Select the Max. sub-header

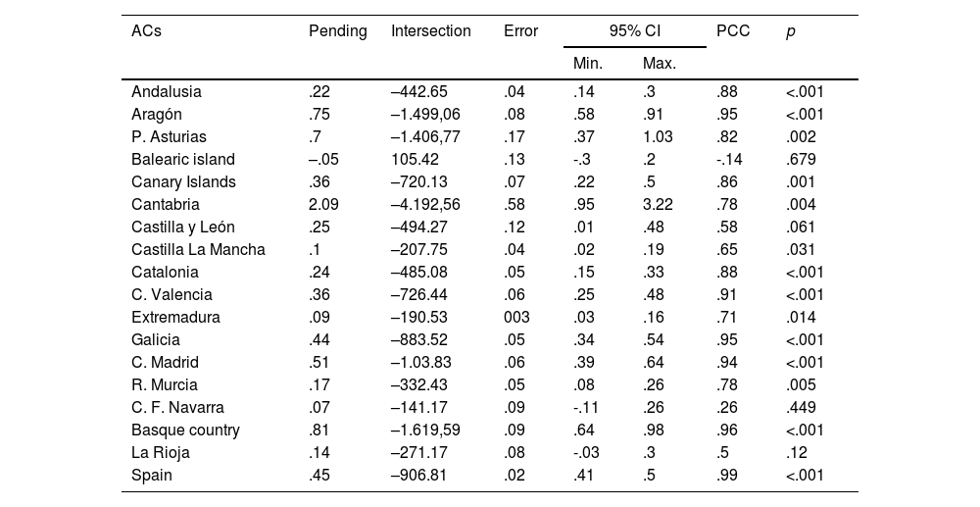(x=659, y=64)
